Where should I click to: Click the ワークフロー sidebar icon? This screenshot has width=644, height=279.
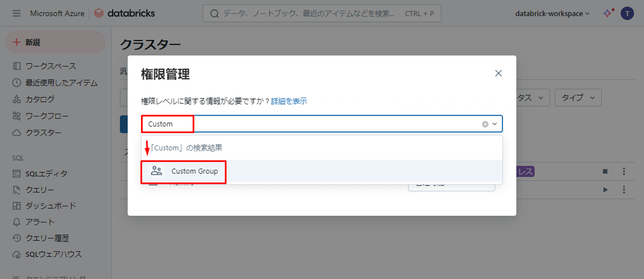[x=17, y=116]
